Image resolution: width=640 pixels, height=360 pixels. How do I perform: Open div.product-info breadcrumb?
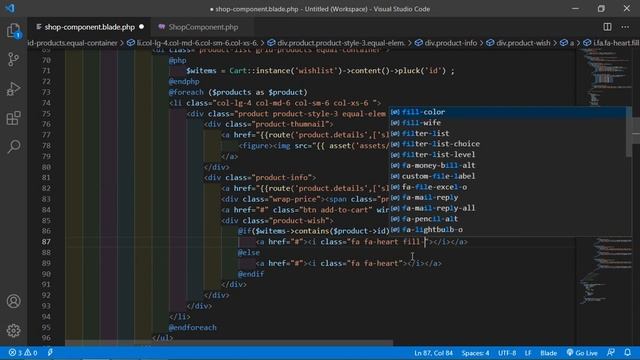(x=446, y=43)
